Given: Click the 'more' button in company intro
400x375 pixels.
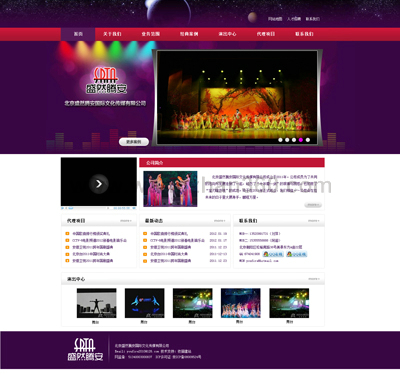Looking at the screenshot, I should (x=313, y=205).
